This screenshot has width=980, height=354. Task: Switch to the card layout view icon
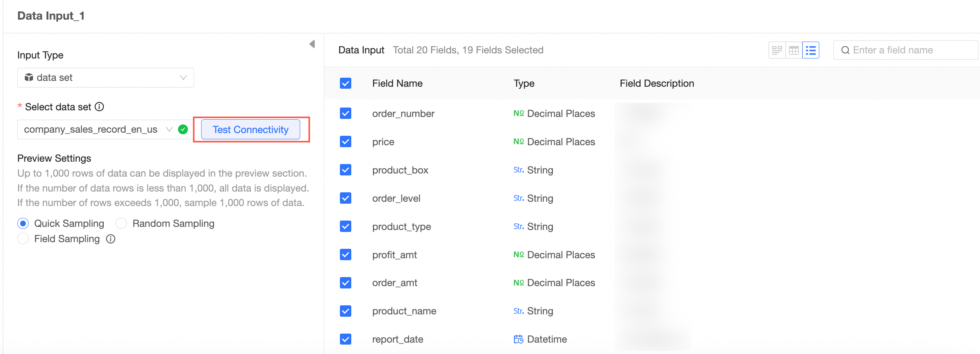777,50
